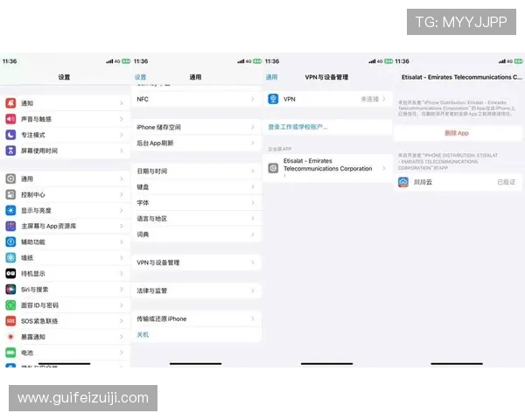Tap the SOS紧急联络 red icon
The width and height of the screenshot is (525, 420).
[x=10, y=321]
